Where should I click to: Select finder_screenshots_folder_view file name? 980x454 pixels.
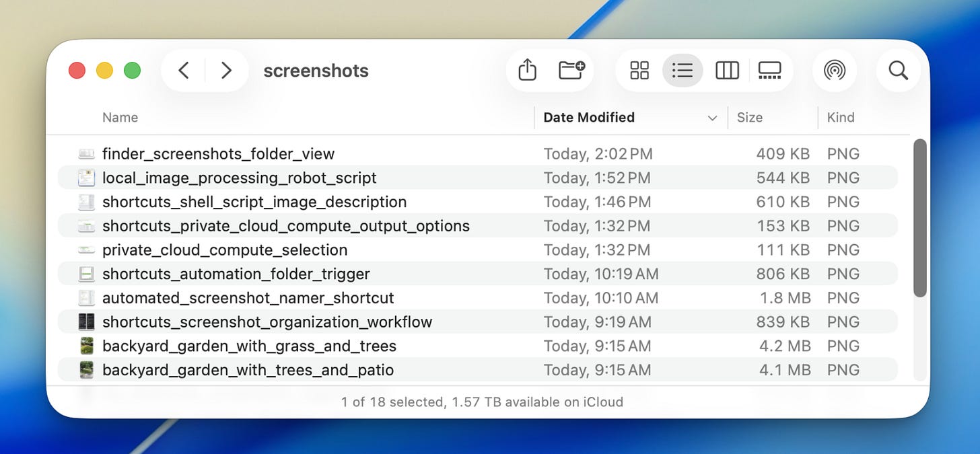pyautogui.click(x=218, y=154)
